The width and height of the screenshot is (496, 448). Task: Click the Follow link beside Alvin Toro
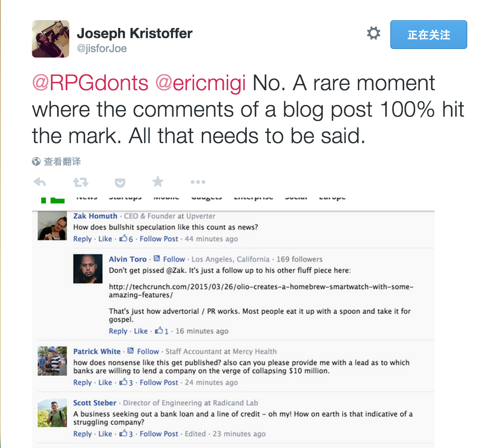[x=174, y=259]
